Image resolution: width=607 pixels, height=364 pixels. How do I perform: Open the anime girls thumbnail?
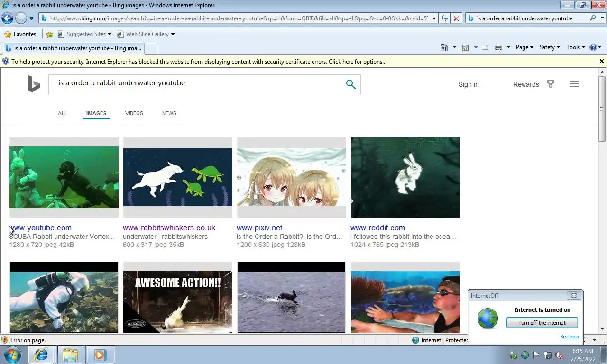pyautogui.click(x=292, y=177)
